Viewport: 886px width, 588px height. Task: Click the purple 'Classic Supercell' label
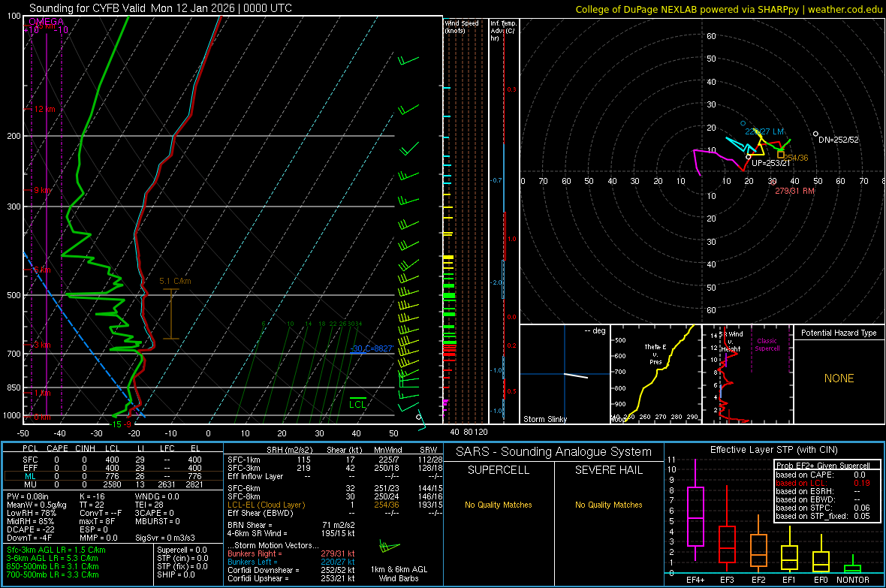point(767,345)
